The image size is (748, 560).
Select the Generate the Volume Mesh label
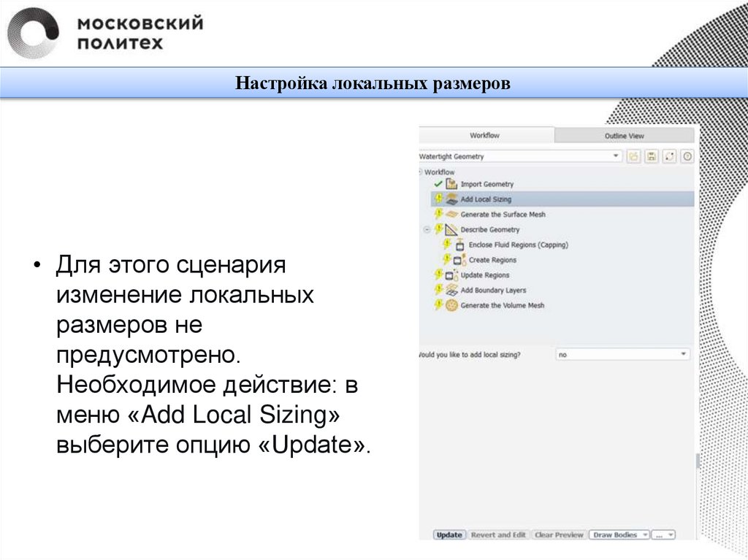click(503, 305)
